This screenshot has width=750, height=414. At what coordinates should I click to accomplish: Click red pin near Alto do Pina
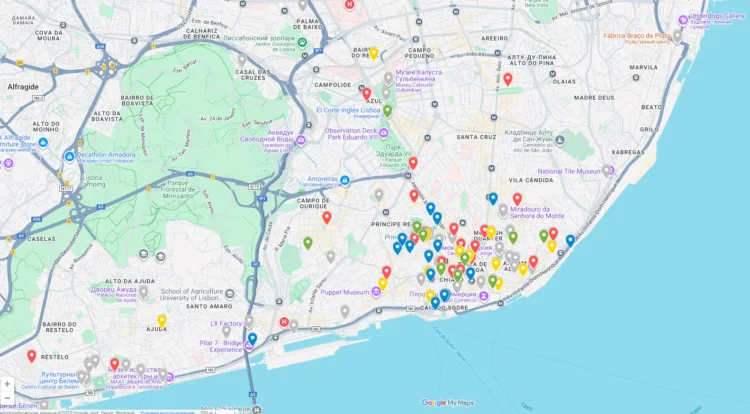[x=508, y=79]
